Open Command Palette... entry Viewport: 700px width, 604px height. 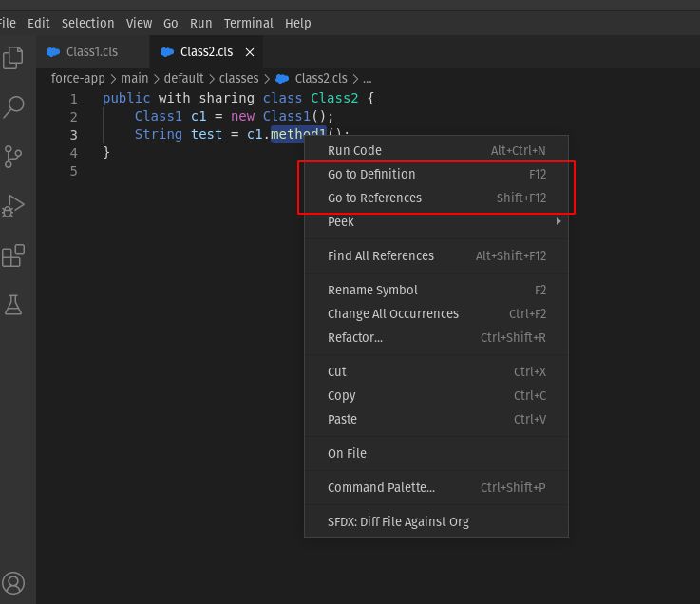pos(436,487)
